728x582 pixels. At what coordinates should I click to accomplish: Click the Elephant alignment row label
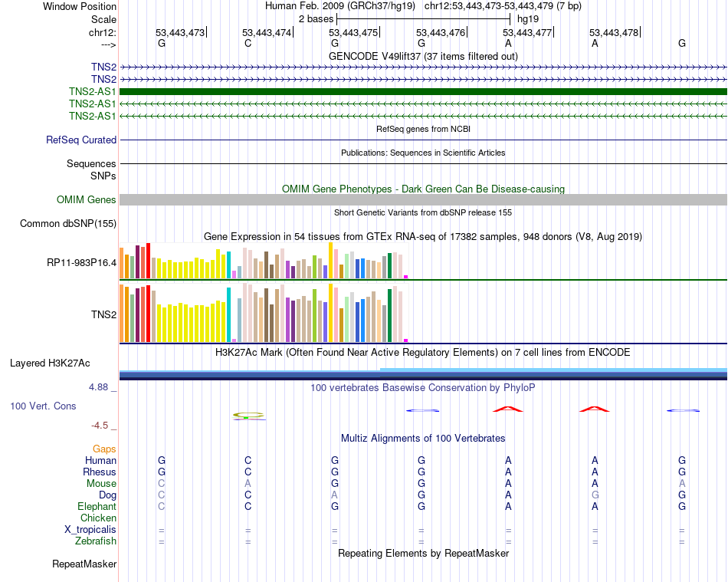[x=97, y=506]
